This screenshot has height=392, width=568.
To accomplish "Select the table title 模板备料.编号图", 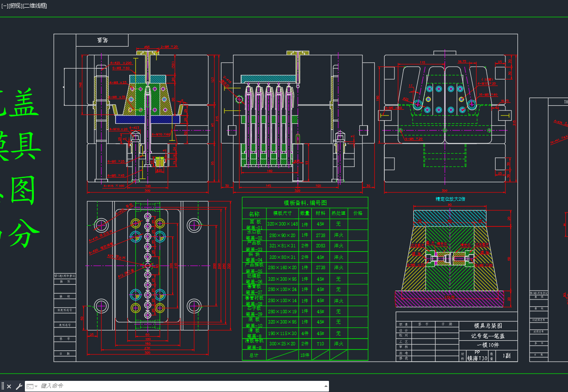I will pos(305,203).
